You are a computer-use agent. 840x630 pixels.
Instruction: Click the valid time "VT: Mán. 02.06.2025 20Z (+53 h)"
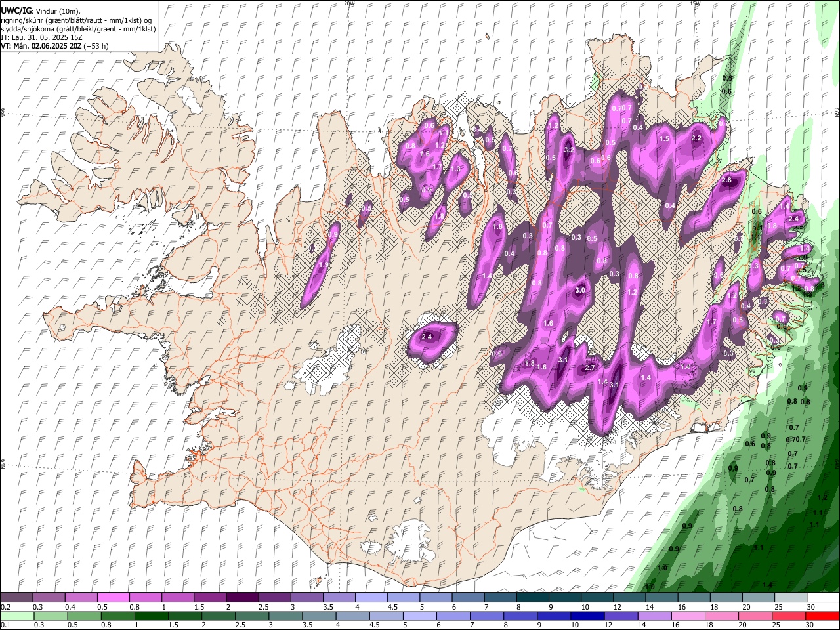pos(55,46)
